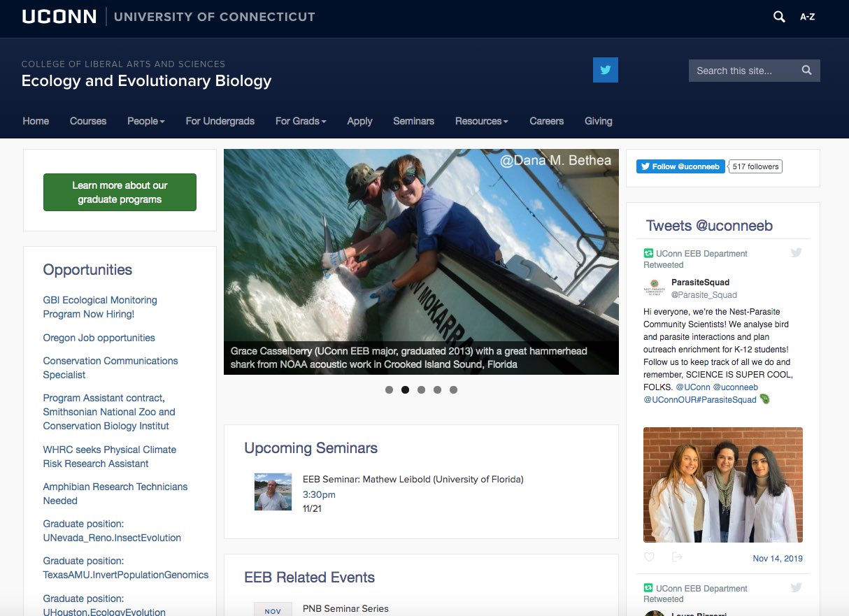Open the Careers nav item
The height and width of the screenshot is (616, 849).
[546, 121]
